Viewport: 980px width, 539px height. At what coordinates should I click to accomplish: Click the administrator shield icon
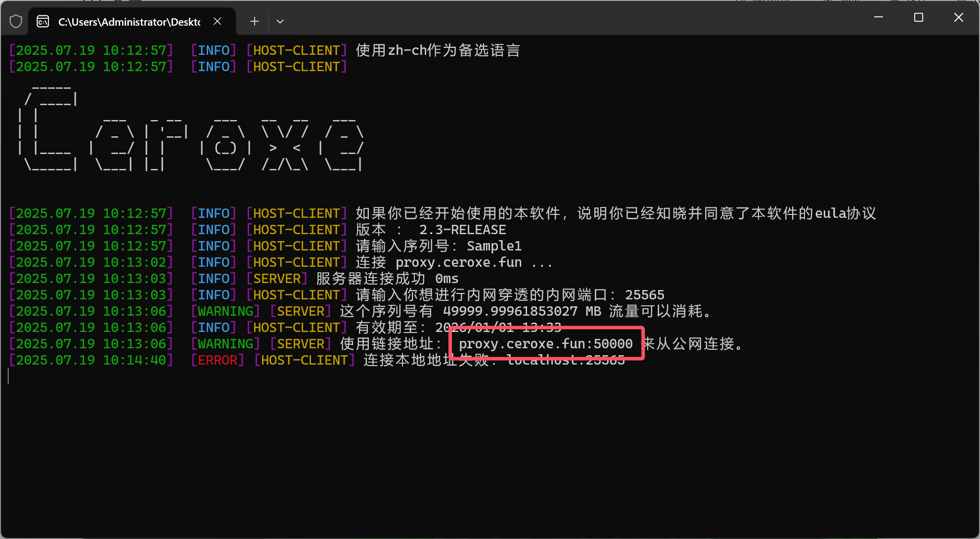pyautogui.click(x=16, y=21)
